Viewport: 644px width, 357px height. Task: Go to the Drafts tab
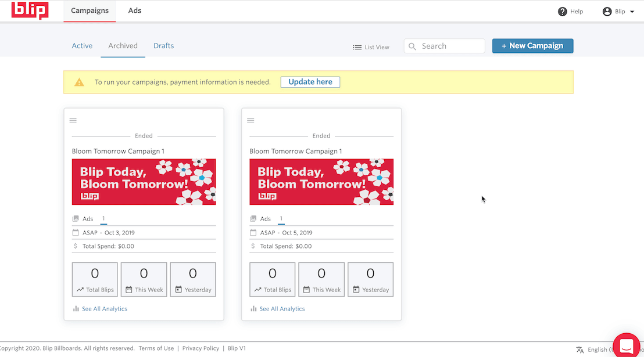pos(163,46)
